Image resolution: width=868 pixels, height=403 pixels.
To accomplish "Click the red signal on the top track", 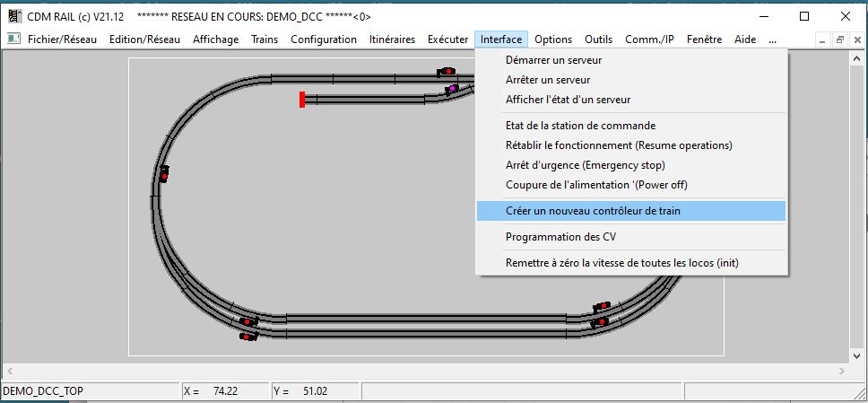I will (447, 72).
